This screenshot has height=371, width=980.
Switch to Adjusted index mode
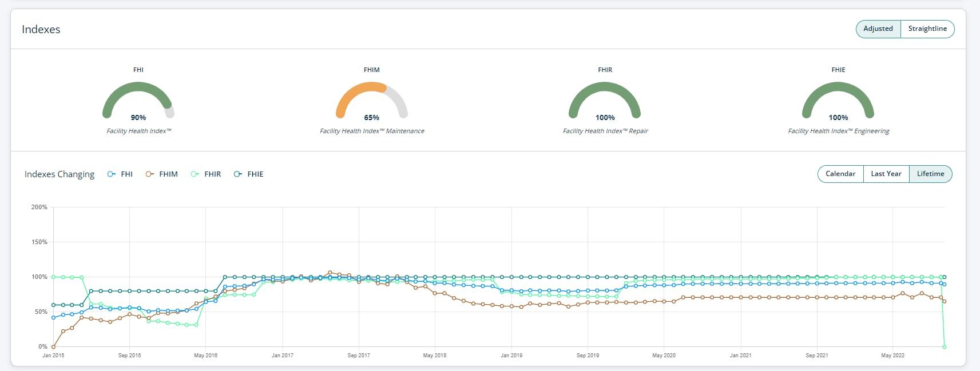click(878, 29)
